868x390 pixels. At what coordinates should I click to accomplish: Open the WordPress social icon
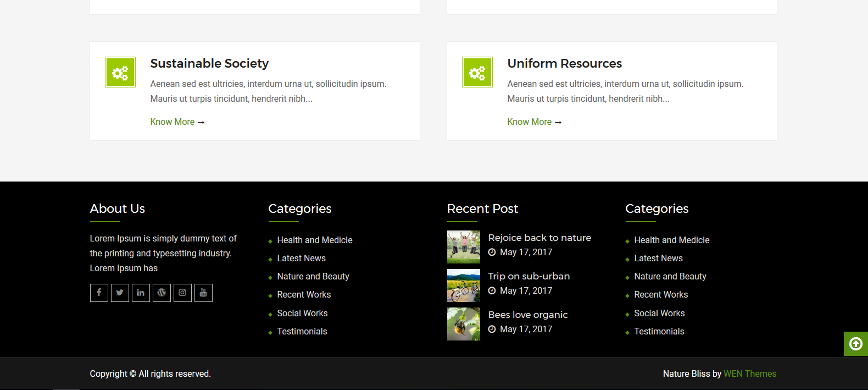(162, 293)
